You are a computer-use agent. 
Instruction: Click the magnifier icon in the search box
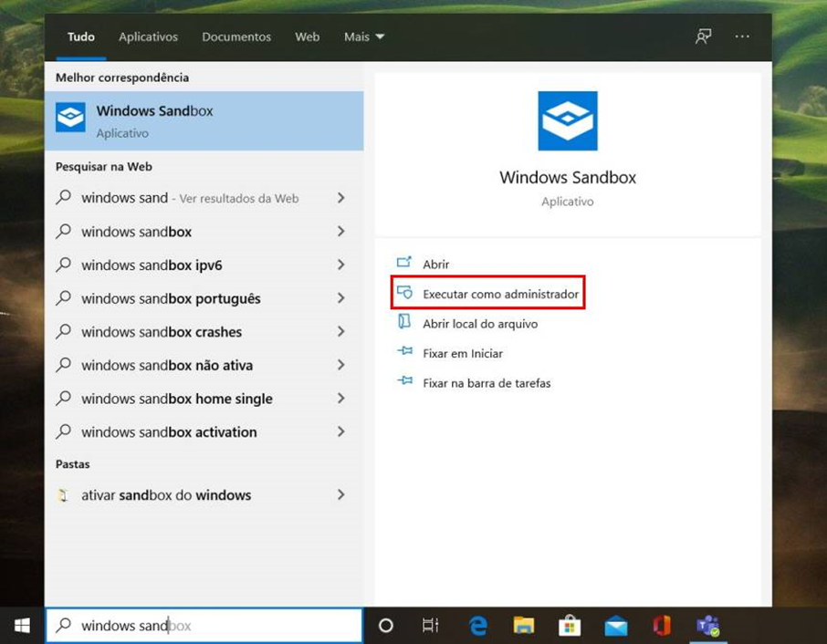click(x=64, y=625)
